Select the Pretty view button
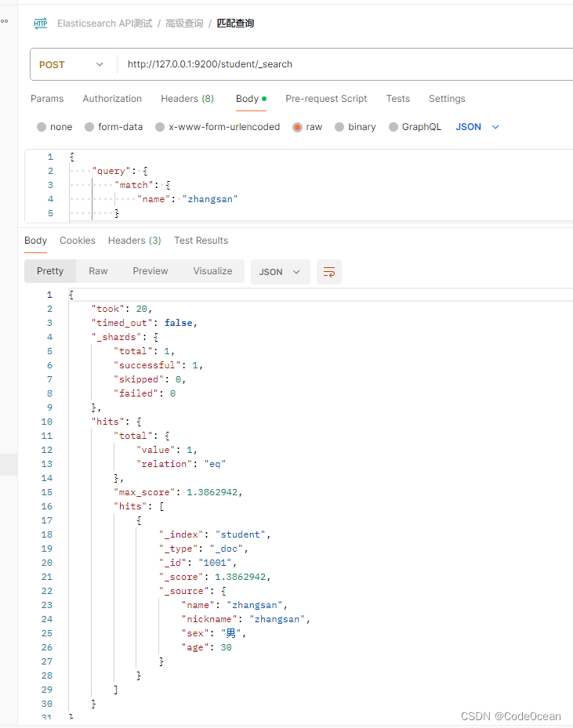Screen dimensions: 573x728 point(50,271)
